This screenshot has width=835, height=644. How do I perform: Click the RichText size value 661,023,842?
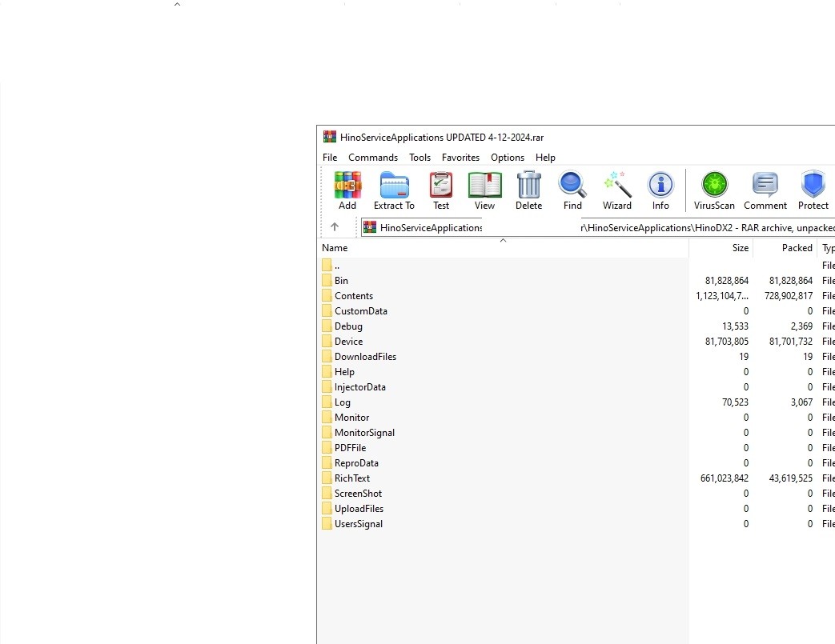coord(725,478)
